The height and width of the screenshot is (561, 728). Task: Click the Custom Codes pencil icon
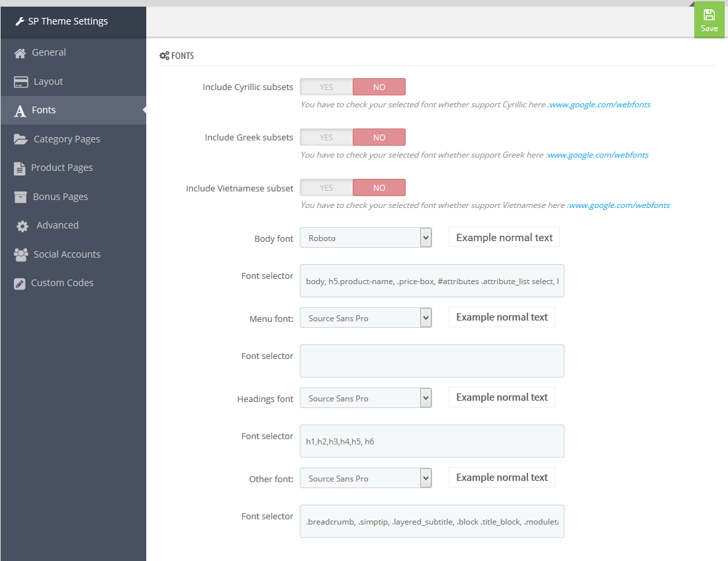tap(19, 283)
